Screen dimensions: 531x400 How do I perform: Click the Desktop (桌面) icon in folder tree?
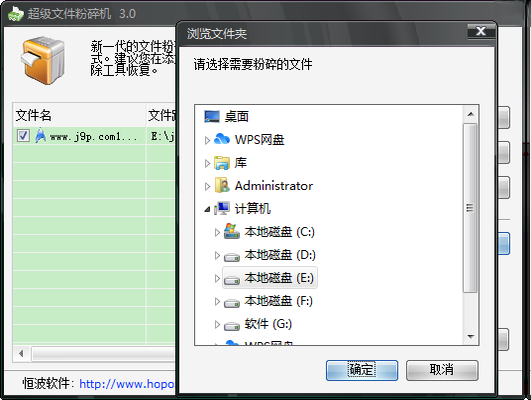(x=212, y=117)
